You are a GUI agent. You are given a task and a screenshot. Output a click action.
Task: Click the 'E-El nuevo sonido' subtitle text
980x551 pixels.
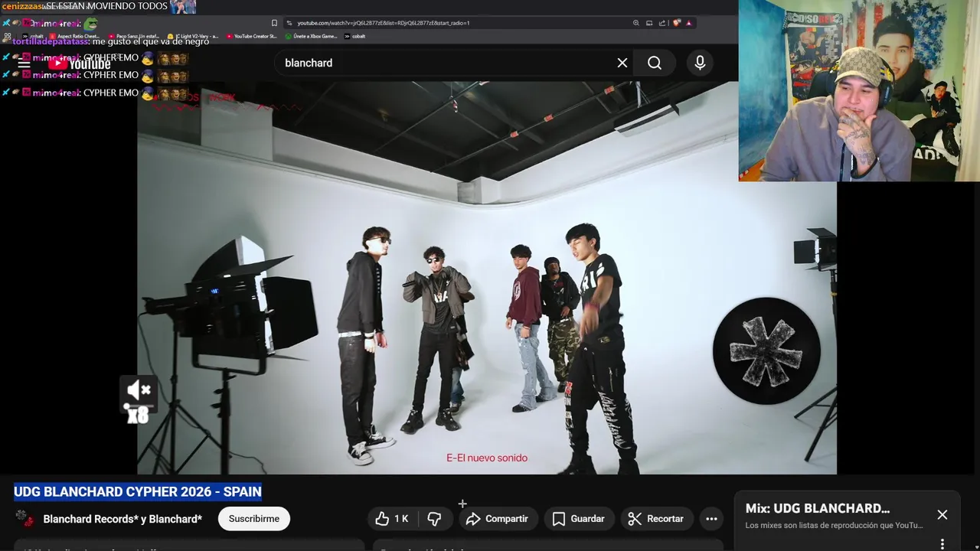[x=487, y=458]
